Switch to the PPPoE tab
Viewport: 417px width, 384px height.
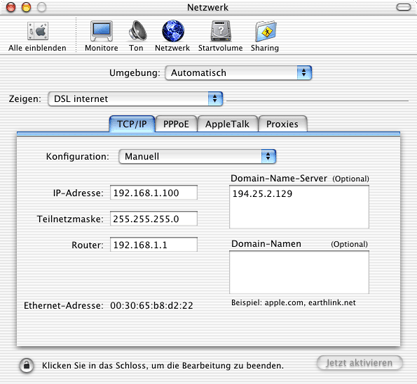[x=176, y=124]
